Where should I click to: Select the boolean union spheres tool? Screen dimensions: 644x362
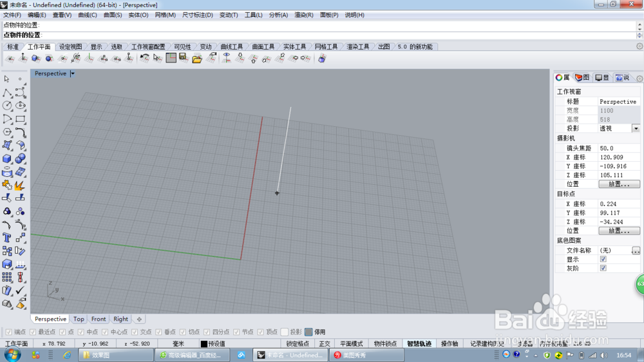point(20,158)
